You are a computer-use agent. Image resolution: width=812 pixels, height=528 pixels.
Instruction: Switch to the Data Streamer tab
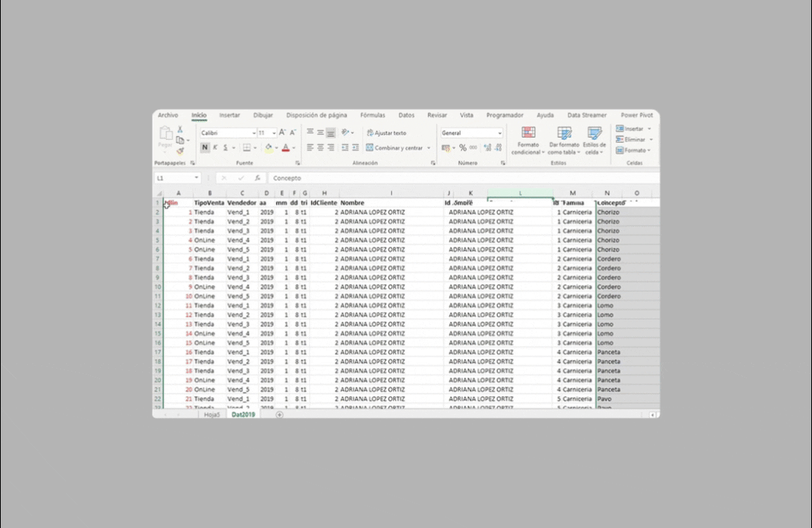586,115
